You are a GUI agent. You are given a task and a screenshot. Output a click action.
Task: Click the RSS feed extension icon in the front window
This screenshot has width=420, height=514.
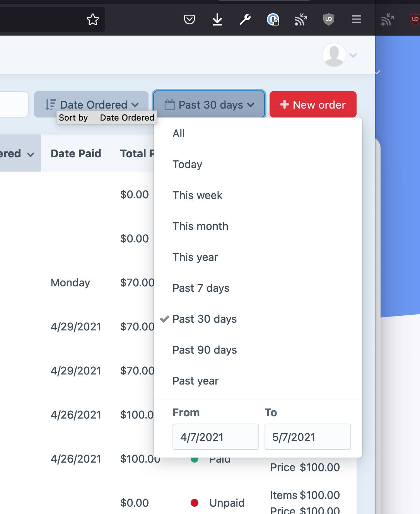click(301, 19)
